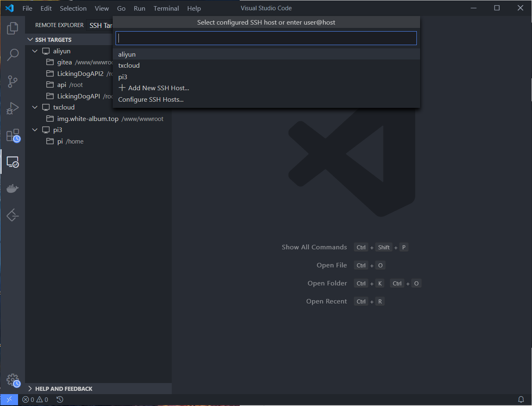Click the remote window indicator in status bar
Screen dimensions: 532x406
9,399
